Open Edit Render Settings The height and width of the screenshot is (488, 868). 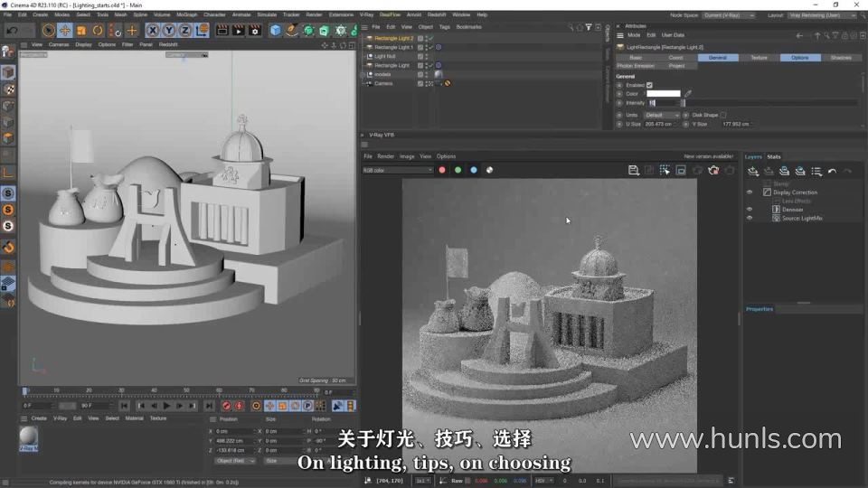point(255,31)
